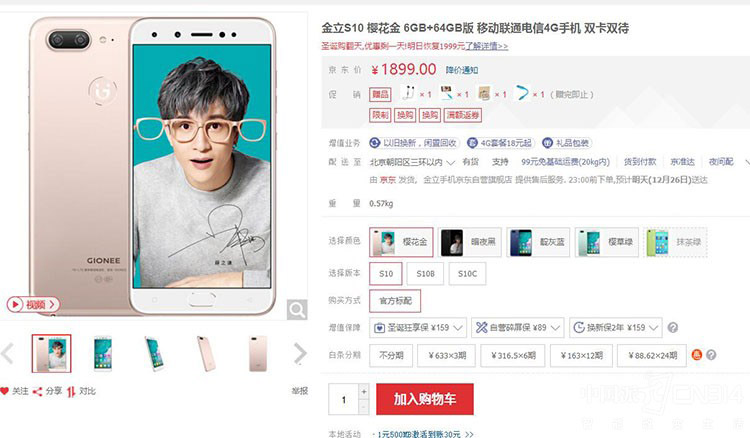This screenshot has width=750, height=438.
Task: Click the 分享 share icon
Action: 37,392
